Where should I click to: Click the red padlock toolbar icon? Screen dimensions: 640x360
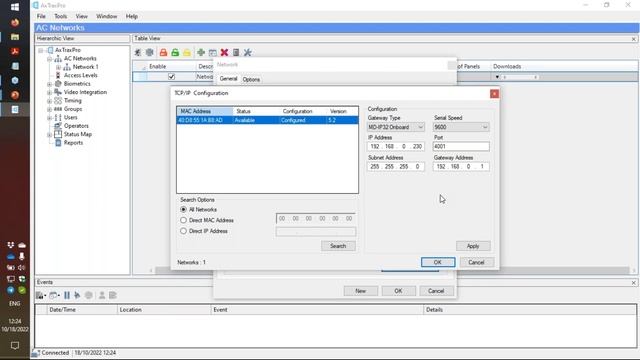click(163, 53)
